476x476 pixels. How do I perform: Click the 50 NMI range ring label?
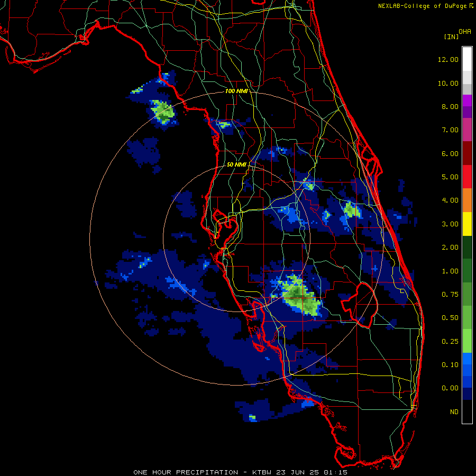236,164
